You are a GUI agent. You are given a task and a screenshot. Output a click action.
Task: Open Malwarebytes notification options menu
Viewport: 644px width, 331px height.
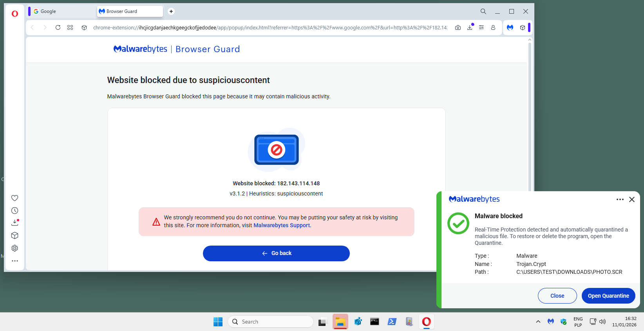pyautogui.click(x=620, y=199)
